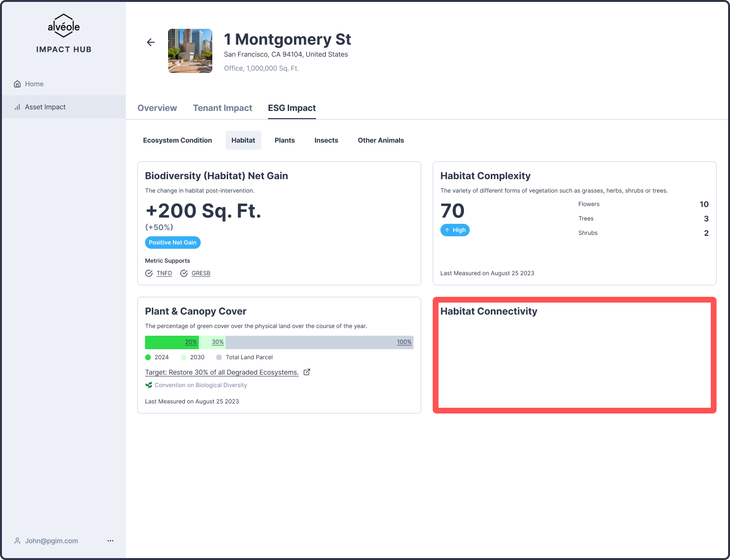This screenshot has width=730, height=560.
Task: Click the back arrow icon
Action: (151, 42)
